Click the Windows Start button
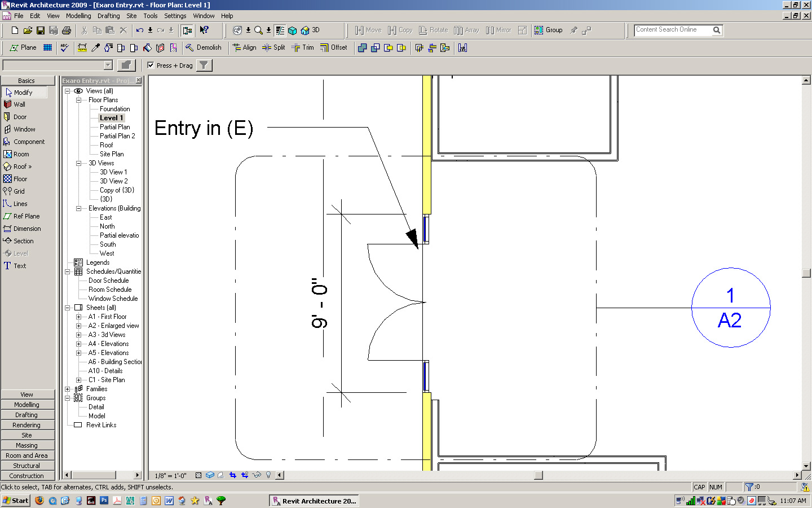812x508 pixels. pyautogui.click(x=15, y=501)
